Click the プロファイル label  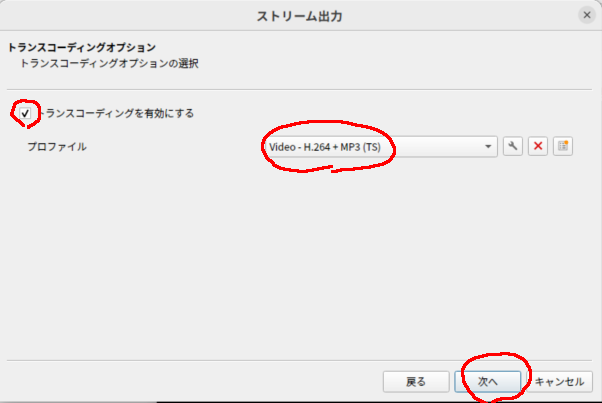57,147
